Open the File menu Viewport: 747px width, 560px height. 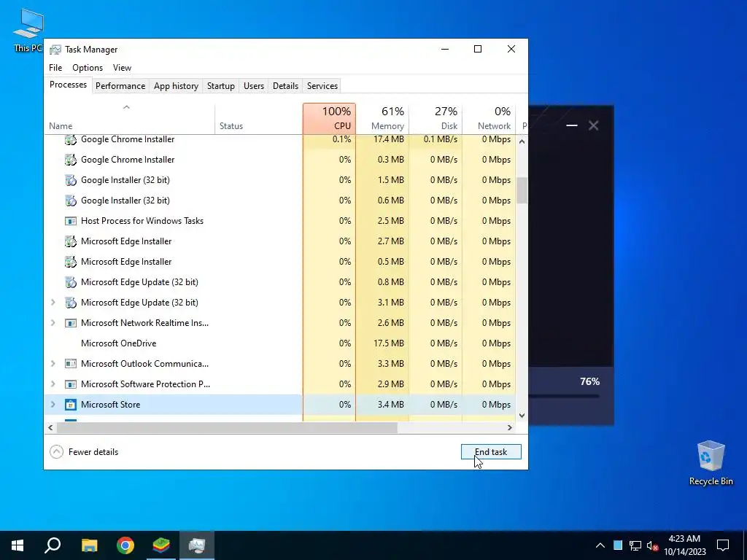click(x=55, y=68)
